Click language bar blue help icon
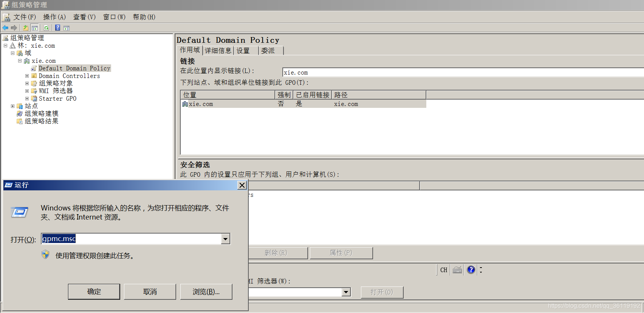This screenshot has width=644, height=313. [471, 269]
